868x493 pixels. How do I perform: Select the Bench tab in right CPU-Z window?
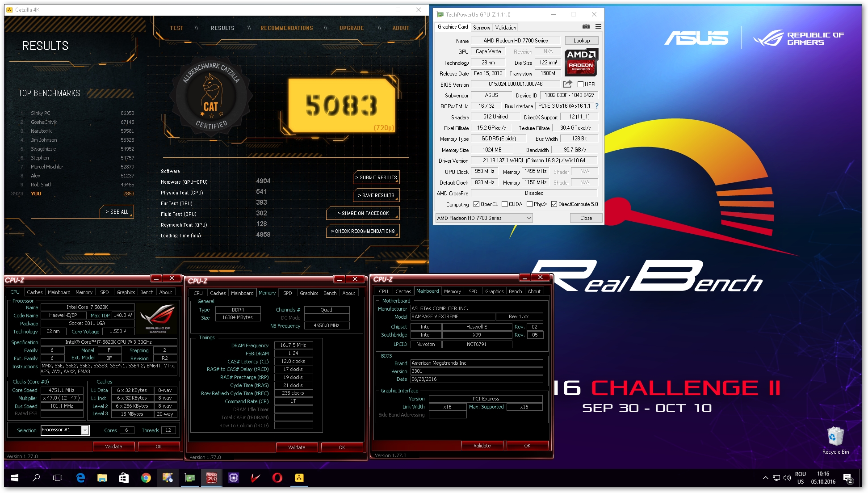(x=515, y=291)
